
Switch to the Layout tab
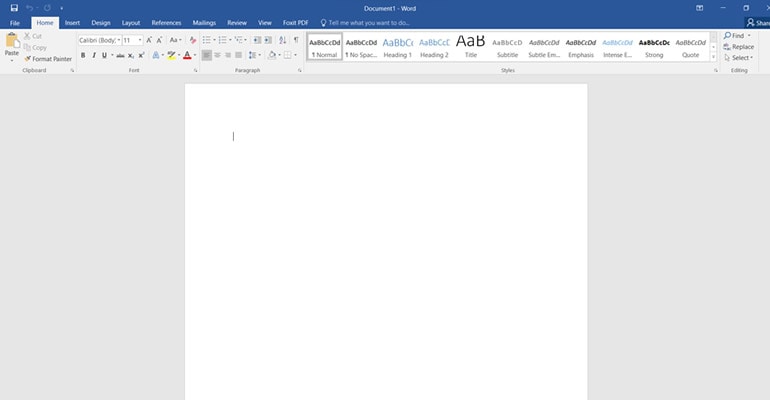point(131,23)
